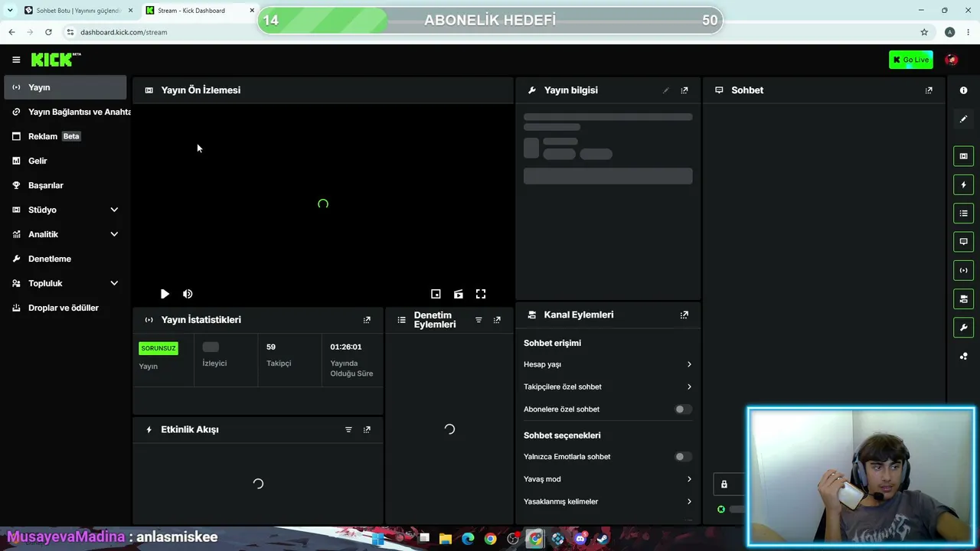The width and height of the screenshot is (980, 551).
Task: Select Yayın in the left sidebar
Action: click(x=65, y=87)
